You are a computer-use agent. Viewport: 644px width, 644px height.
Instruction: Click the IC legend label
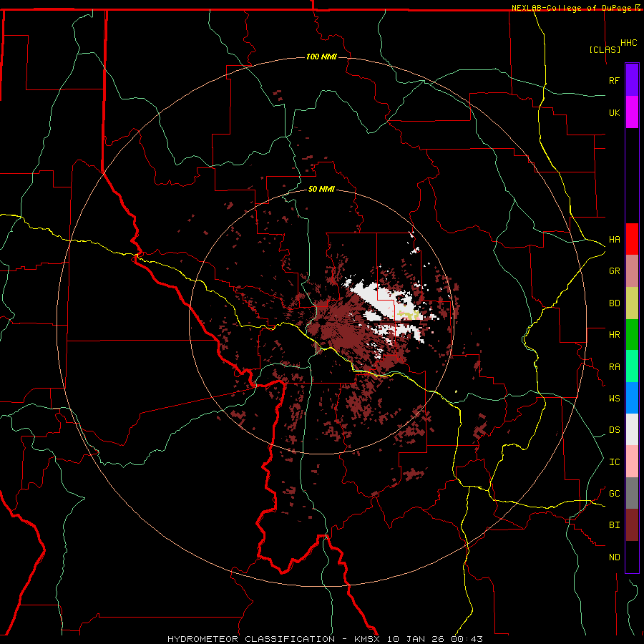tap(614, 462)
